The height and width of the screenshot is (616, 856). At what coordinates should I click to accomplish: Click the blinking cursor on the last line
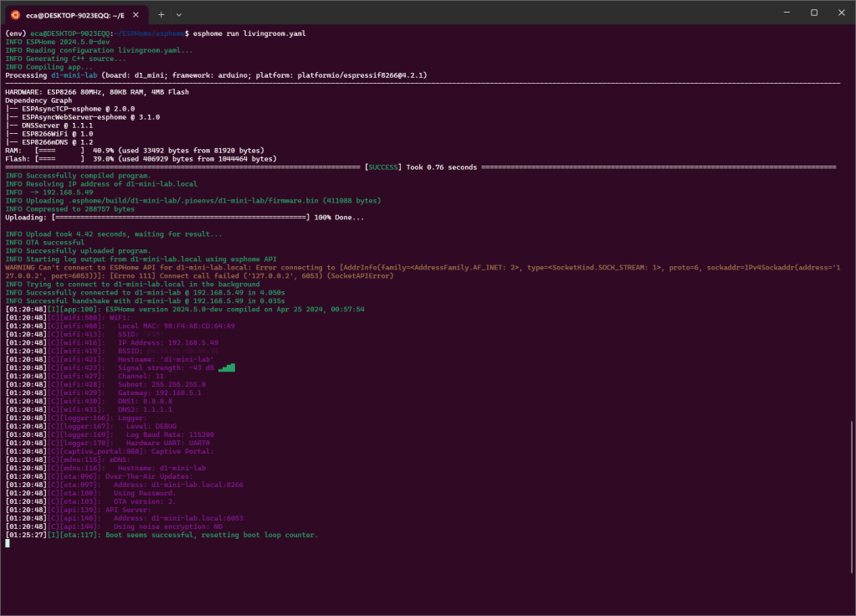pyautogui.click(x=7, y=543)
